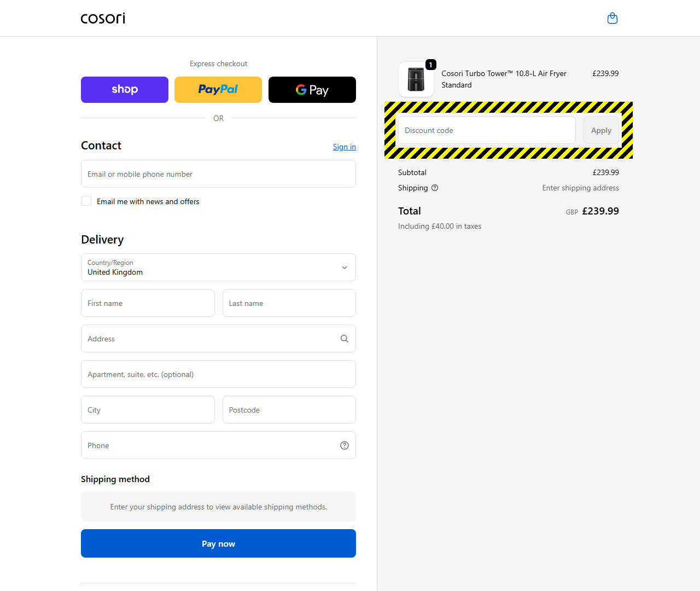
Task: Click the air fryer product thumbnail
Action: click(x=416, y=79)
